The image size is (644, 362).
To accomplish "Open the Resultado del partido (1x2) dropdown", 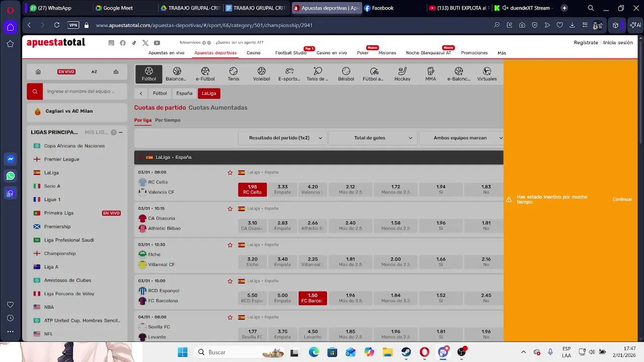I will pos(282,138).
